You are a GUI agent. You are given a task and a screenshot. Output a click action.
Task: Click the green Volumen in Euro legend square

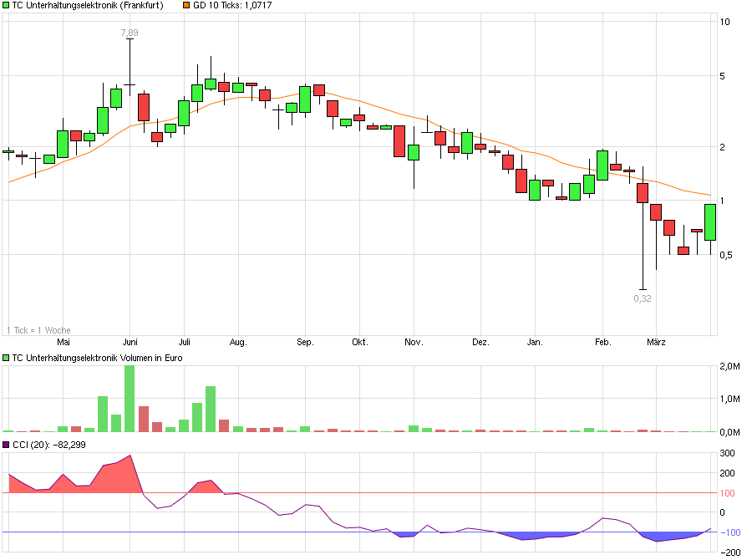tap(6, 358)
